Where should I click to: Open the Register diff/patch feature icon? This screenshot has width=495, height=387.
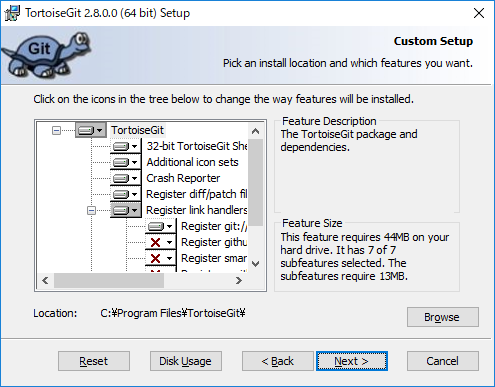point(125,194)
